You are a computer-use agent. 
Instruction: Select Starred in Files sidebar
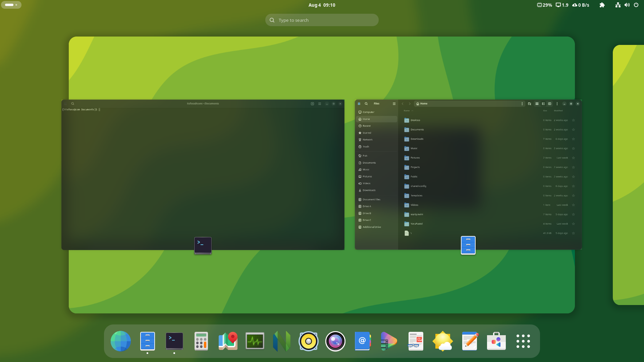tap(376, 133)
